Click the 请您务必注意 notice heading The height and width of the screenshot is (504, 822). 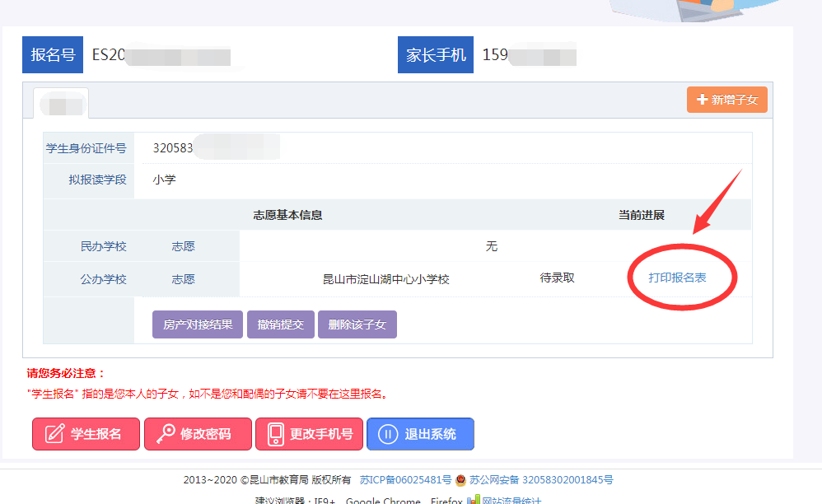click(x=66, y=373)
